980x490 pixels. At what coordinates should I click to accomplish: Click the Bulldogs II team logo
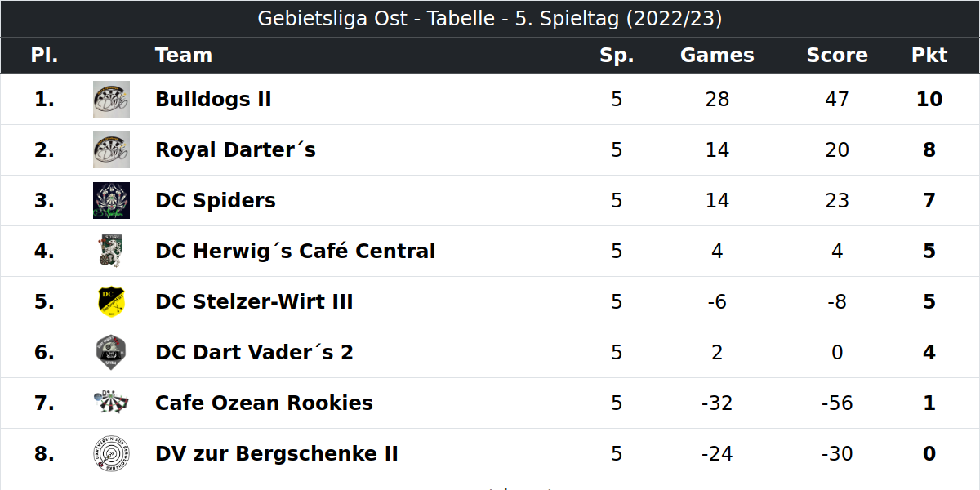tap(111, 100)
